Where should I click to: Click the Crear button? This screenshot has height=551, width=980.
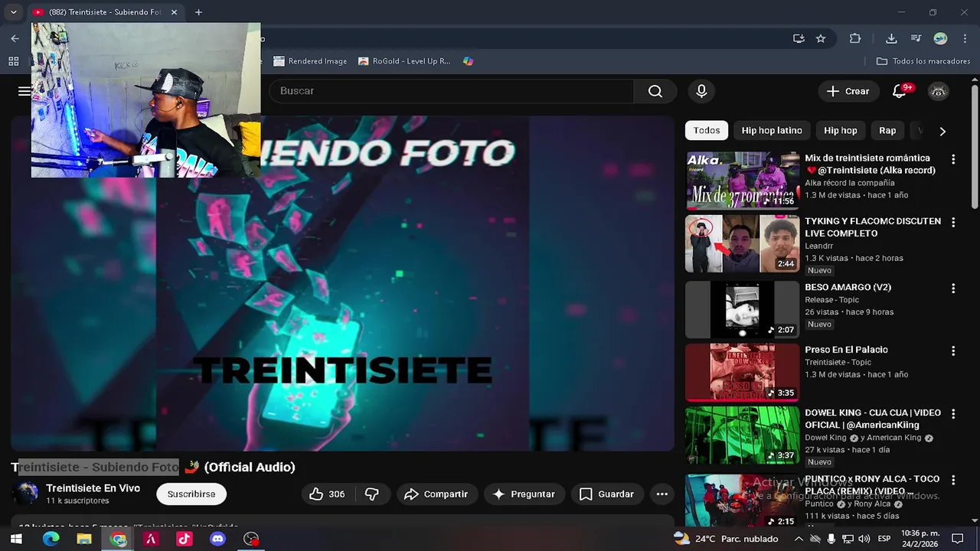pos(848,91)
